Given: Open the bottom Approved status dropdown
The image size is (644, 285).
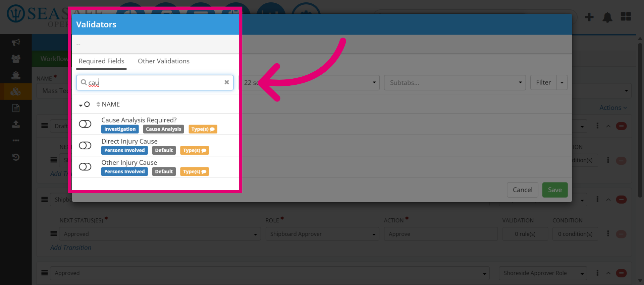Looking at the screenshot, I should 270,273.
